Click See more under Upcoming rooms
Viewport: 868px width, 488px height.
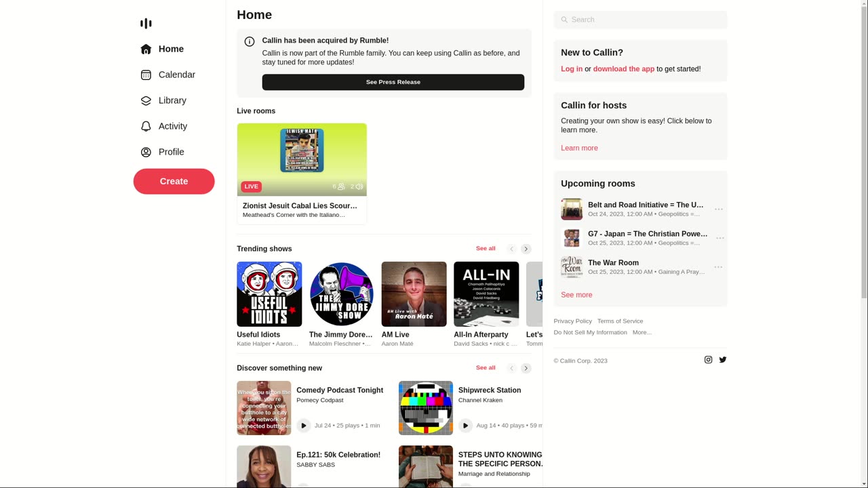pos(576,295)
